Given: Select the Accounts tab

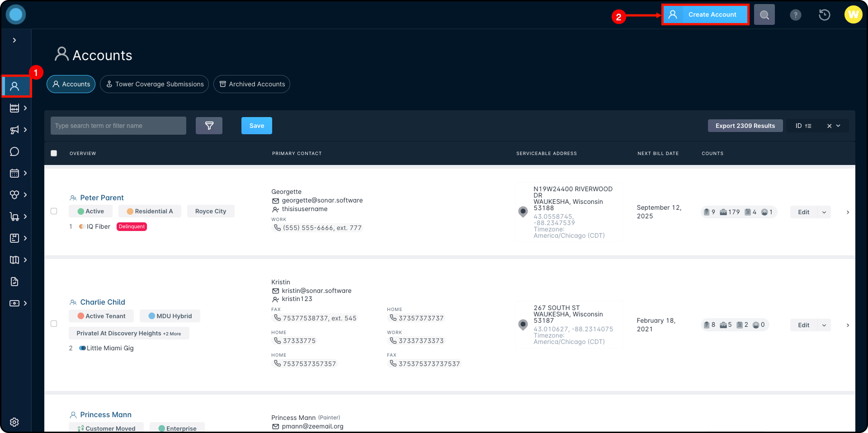Looking at the screenshot, I should (71, 84).
